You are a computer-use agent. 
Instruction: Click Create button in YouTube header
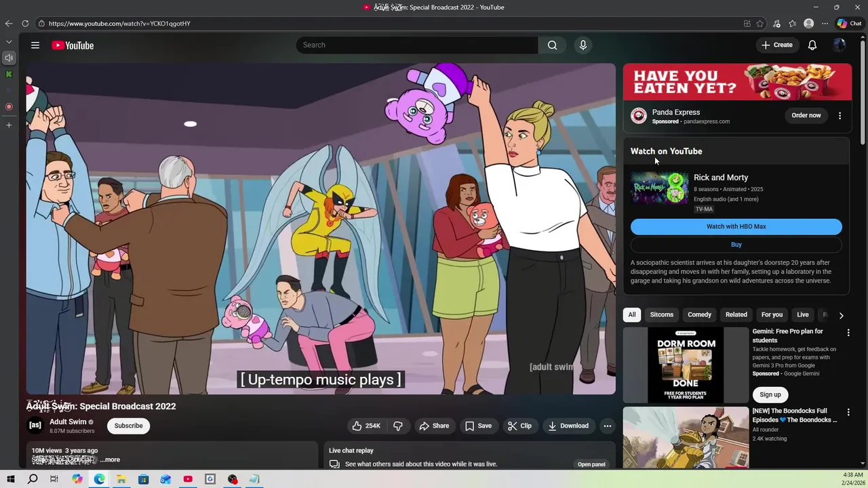[x=777, y=45]
